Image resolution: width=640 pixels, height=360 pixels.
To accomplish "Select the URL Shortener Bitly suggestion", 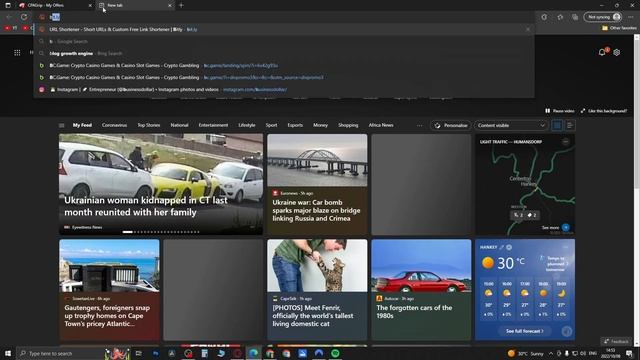I will coord(284,29).
